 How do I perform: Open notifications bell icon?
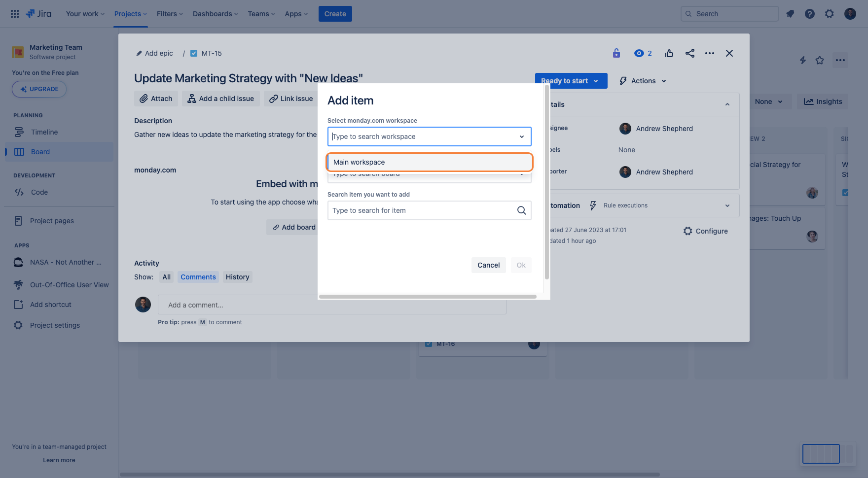coord(790,14)
